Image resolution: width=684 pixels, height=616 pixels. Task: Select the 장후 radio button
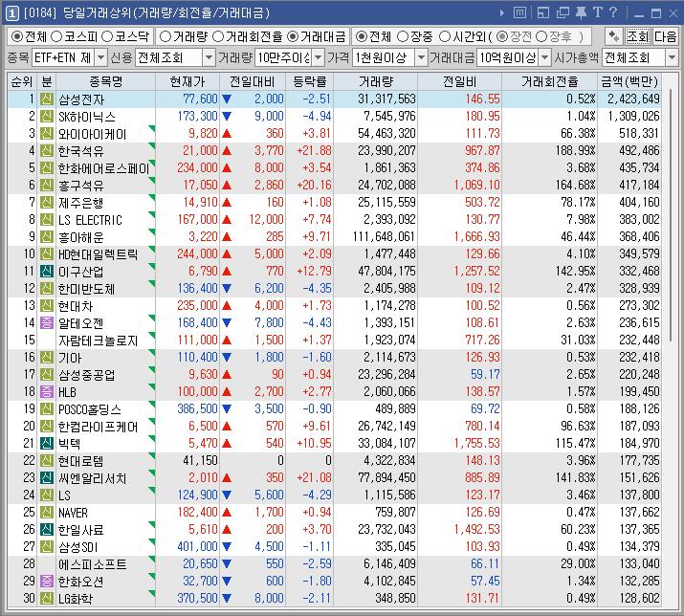click(541, 36)
